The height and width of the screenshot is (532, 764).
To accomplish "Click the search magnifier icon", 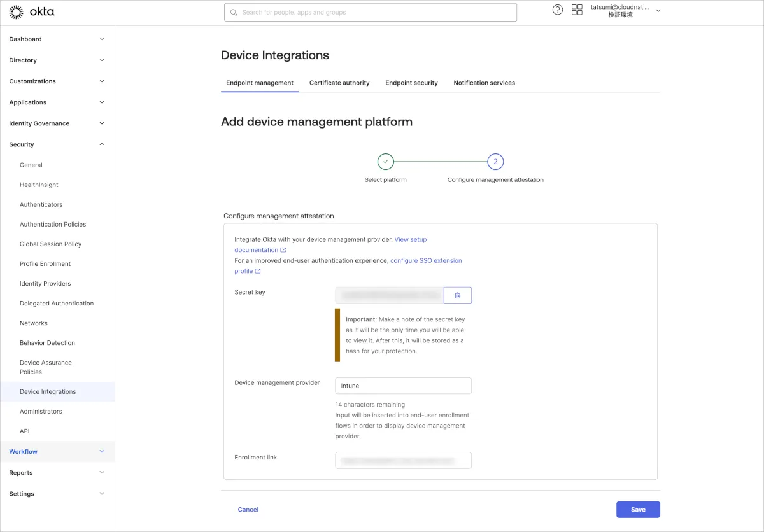I will pos(234,13).
